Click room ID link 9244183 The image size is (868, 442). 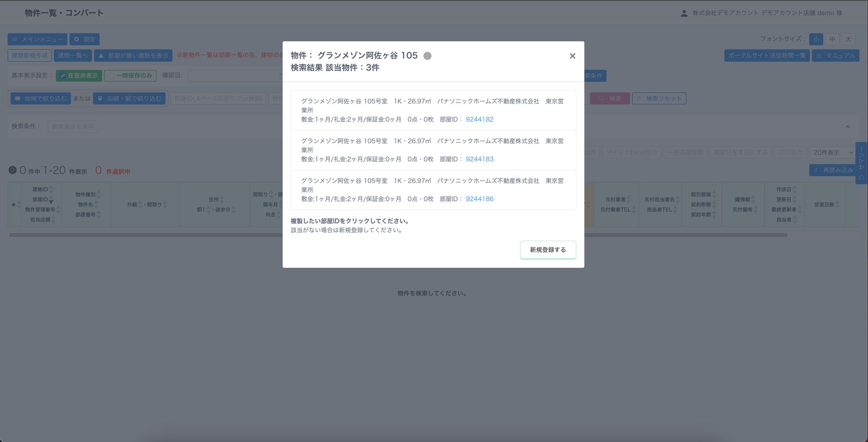pyautogui.click(x=479, y=159)
